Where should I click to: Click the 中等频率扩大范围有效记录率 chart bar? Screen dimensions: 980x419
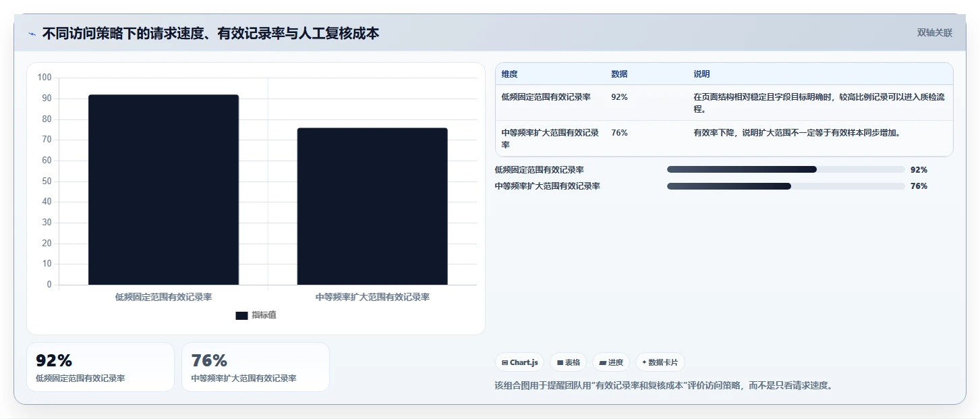click(x=372, y=206)
